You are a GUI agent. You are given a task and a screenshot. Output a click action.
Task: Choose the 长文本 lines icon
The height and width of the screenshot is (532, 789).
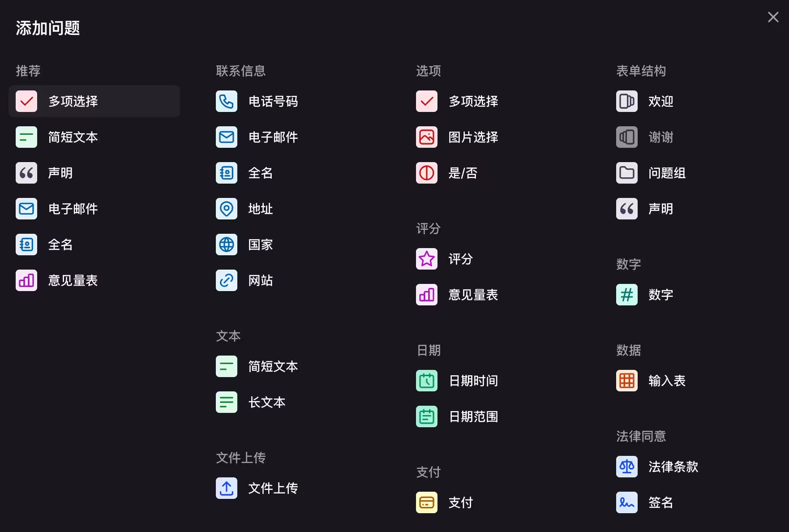coord(227,402)
